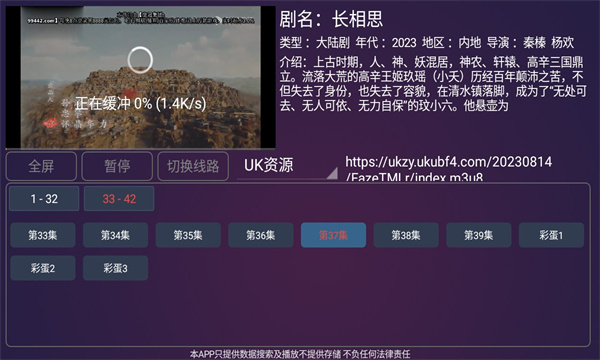Viewport: 600px width, 360px height.
Task: Click the m3u8 stream URL text
Action: (x=448, y=169)
